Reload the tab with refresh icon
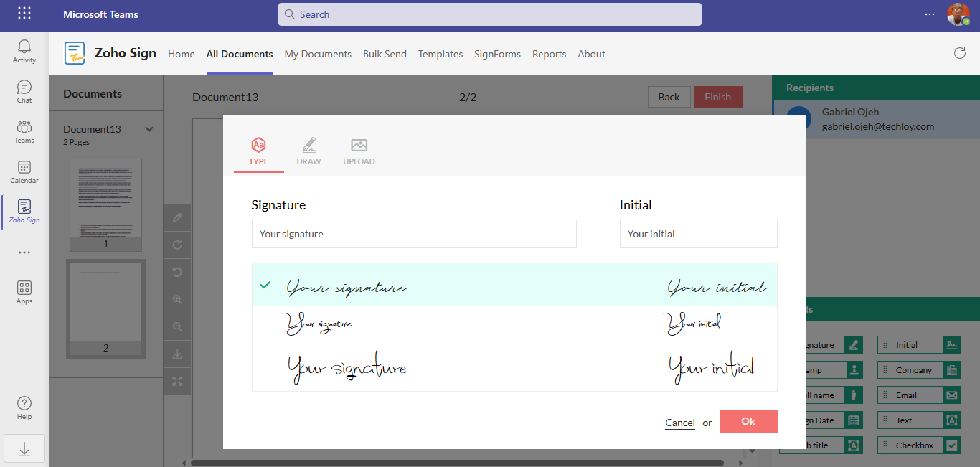The width and height of the screenshot is (980, 467). click(959, 53)
